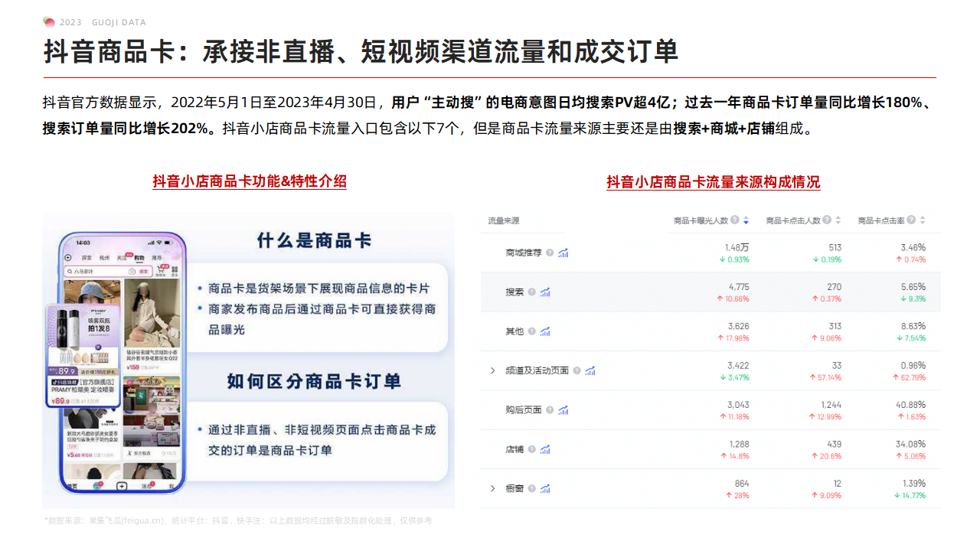This screenshot has width=980, height=551.
Task: Click help icon beside 商品卡曝光人数 header
Action: click(735, 220)
